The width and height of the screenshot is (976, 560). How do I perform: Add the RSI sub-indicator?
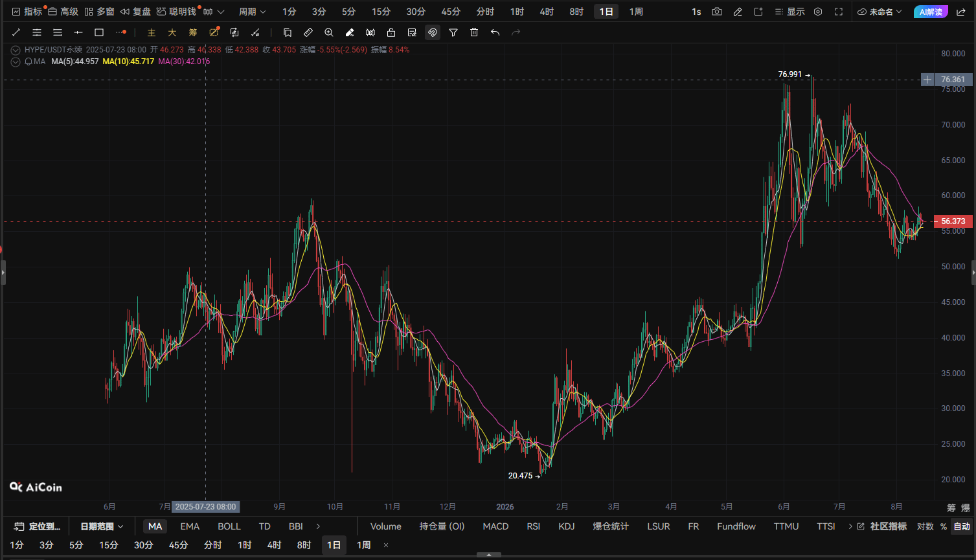click(534, 526)
